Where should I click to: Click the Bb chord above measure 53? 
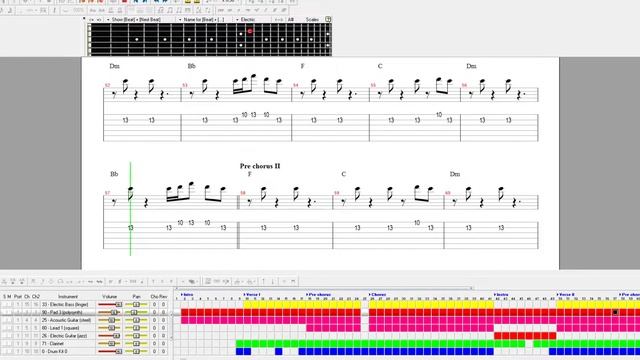click(191, 66)
